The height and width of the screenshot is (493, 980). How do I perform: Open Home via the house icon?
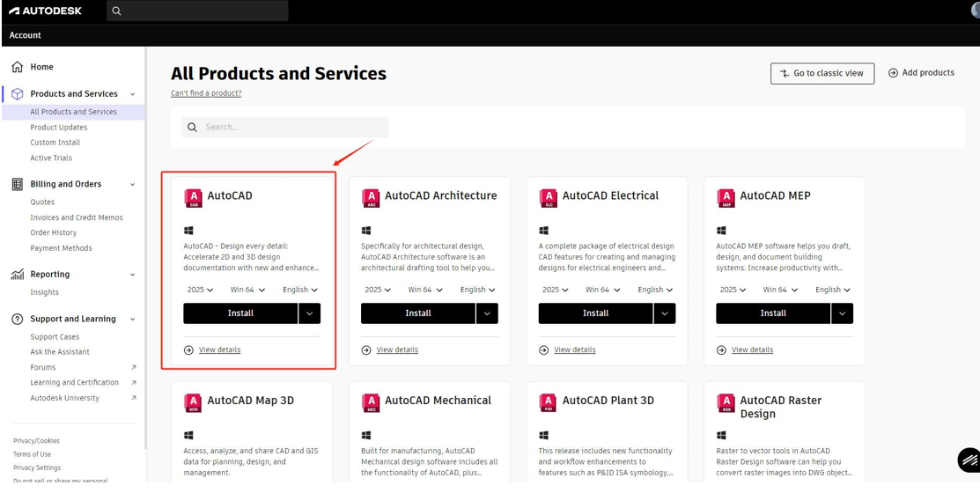[18, 67]
